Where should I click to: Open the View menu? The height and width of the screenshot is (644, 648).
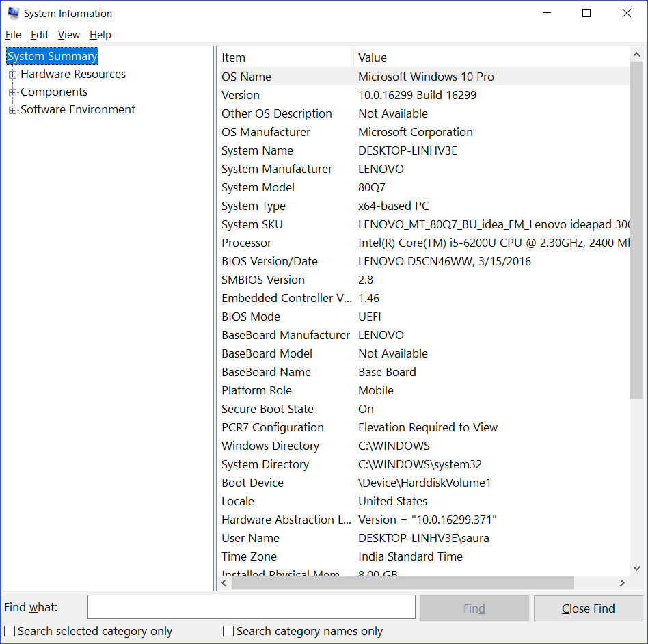[68, 35]
